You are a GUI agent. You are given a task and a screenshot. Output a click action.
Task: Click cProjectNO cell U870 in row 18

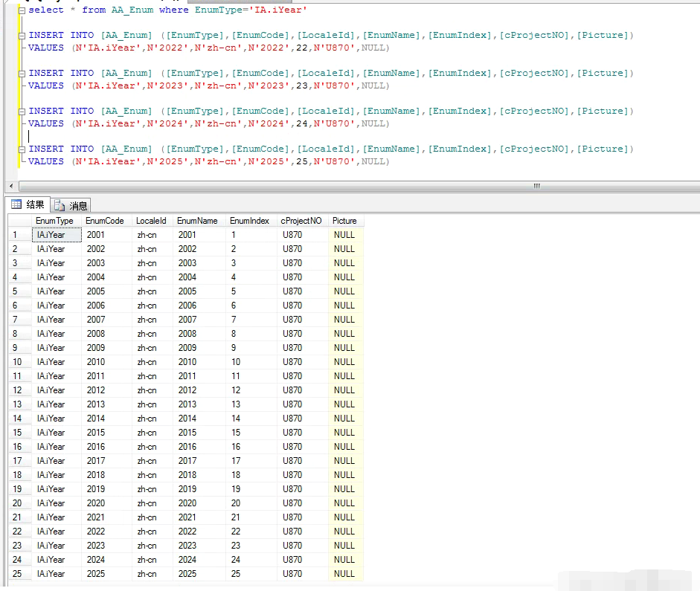click(303, 474)
